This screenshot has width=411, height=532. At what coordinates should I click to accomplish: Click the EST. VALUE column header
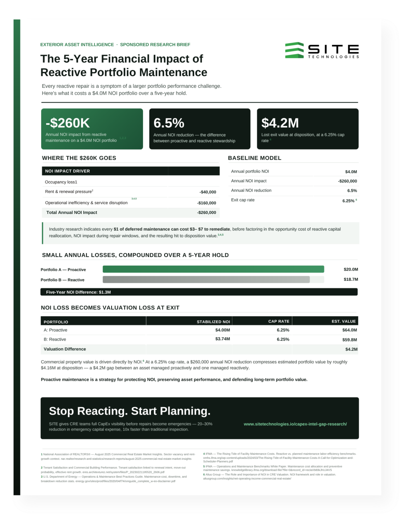pos(343,321)
